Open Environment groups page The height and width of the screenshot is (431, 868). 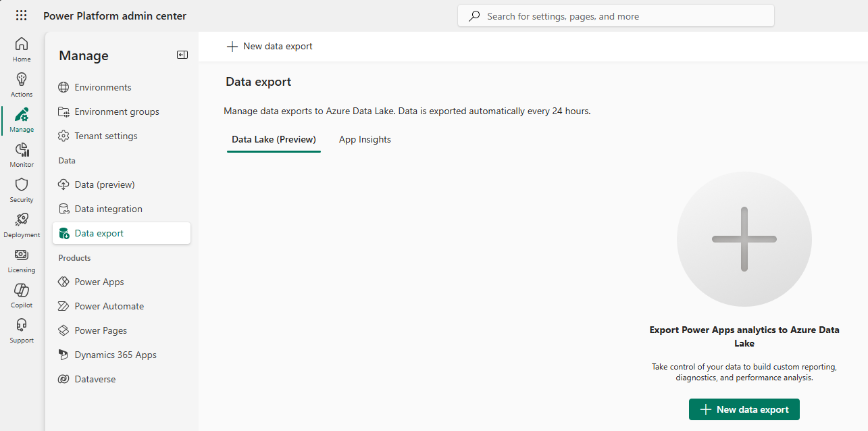coord(116,111)
